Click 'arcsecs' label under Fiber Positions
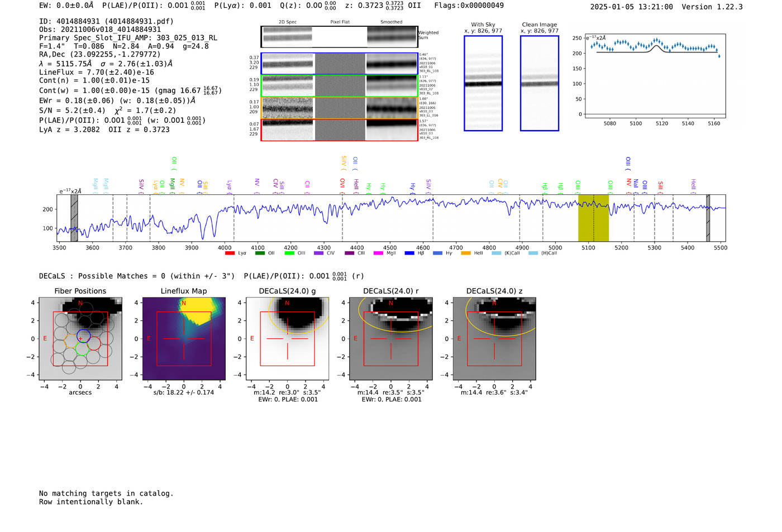This screenshot has height=532, width=782. point(80,392)
